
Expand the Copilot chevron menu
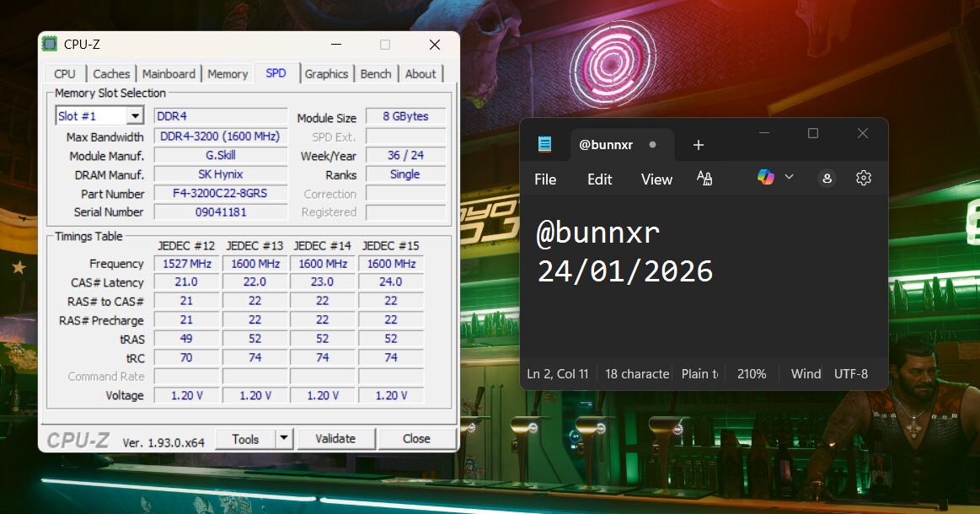[790, 177]
